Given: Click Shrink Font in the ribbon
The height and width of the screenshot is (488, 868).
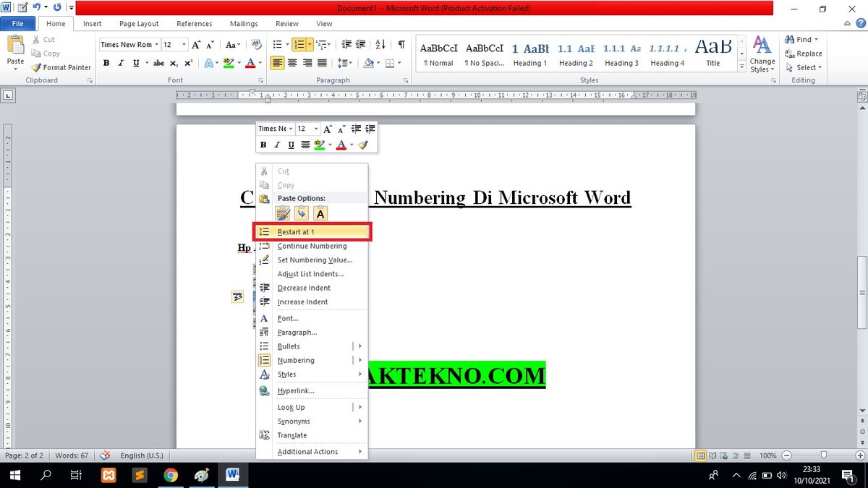Looking at the screenshot, I should (210, 45).
